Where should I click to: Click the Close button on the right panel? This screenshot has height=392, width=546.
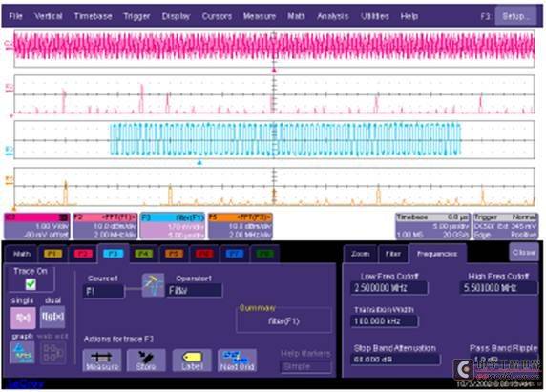tap(524, 252)
